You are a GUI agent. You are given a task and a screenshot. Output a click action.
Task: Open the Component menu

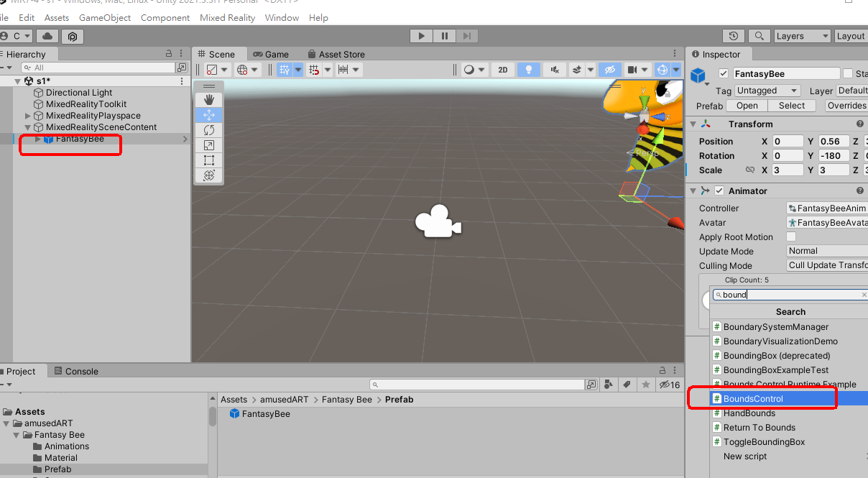point(165,17)
